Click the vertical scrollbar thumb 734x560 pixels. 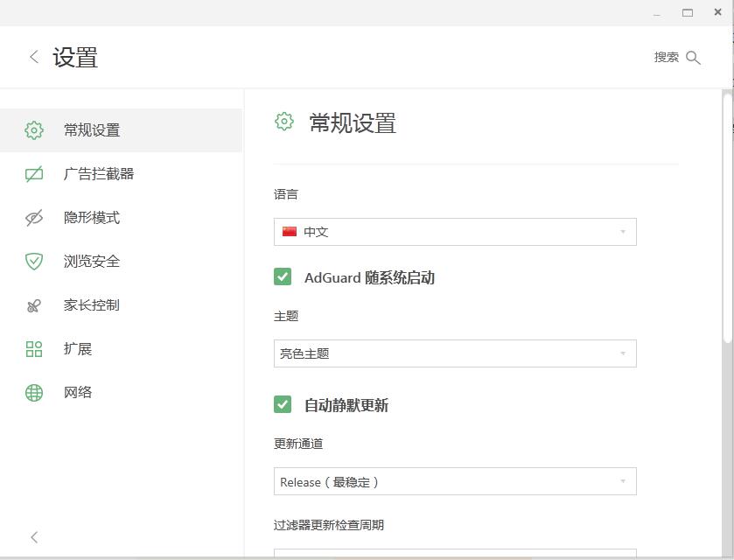point(727,219)
